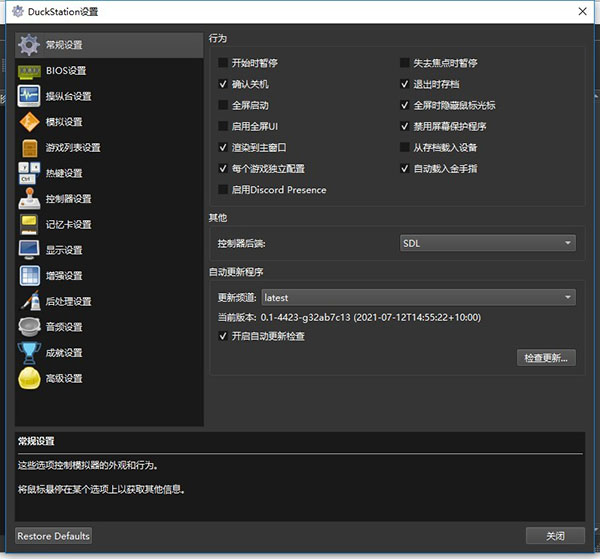Open the 热键设置 category

click(64, 174)
